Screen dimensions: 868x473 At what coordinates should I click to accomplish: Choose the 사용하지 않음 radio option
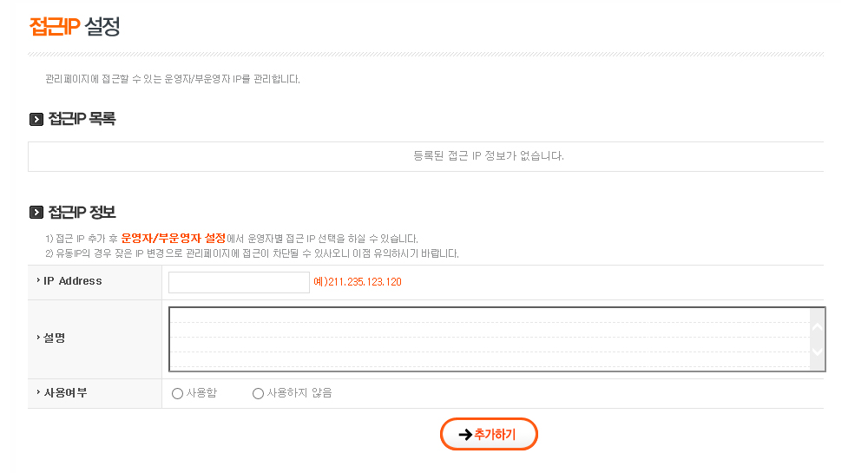click(258, 394)
